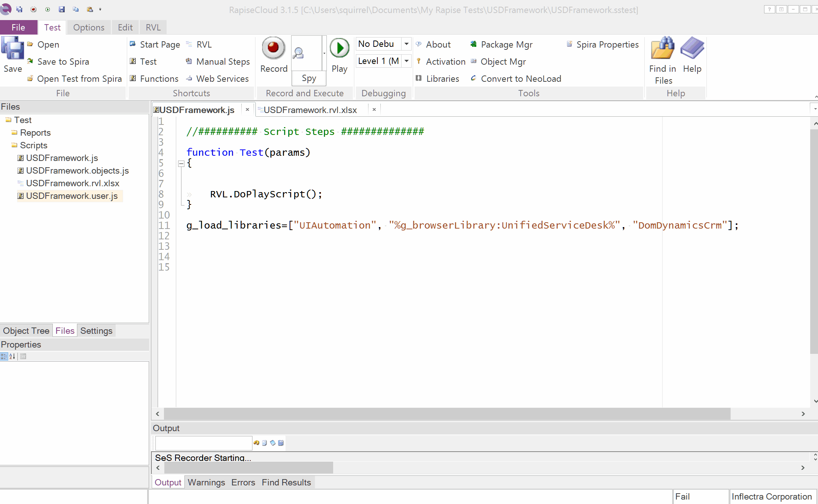
Task: Click the Help book icon
Action: (692, 48)
